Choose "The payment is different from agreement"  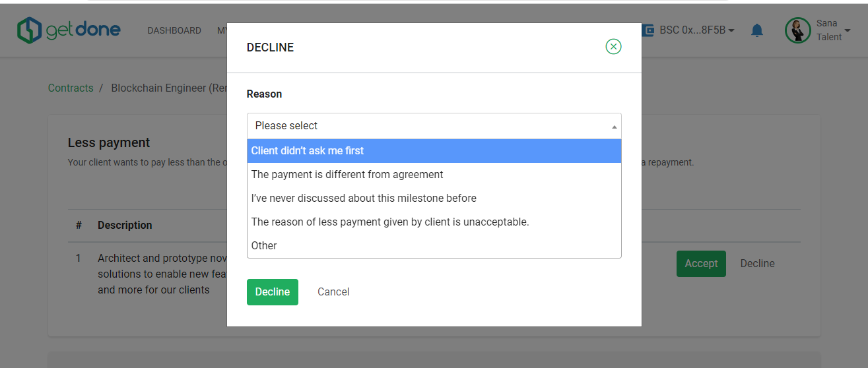click(434, 175)
